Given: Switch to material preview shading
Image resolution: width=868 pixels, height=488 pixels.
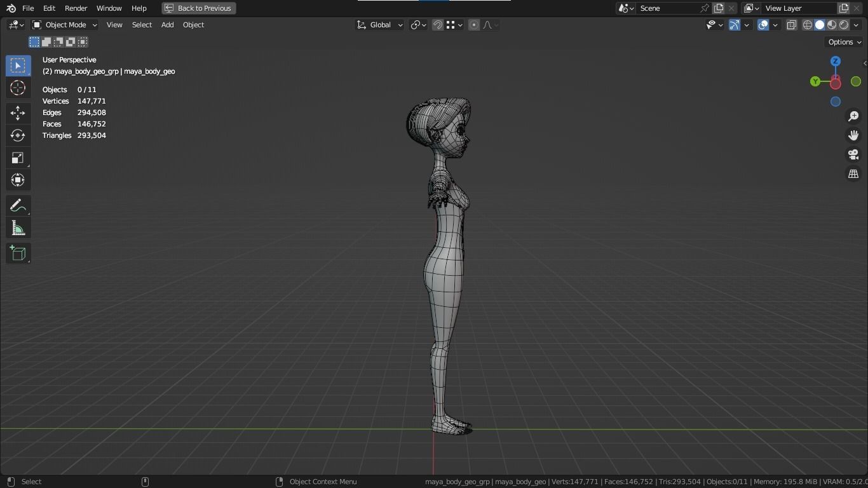Looking at the screenshot, I should [832, 25].
